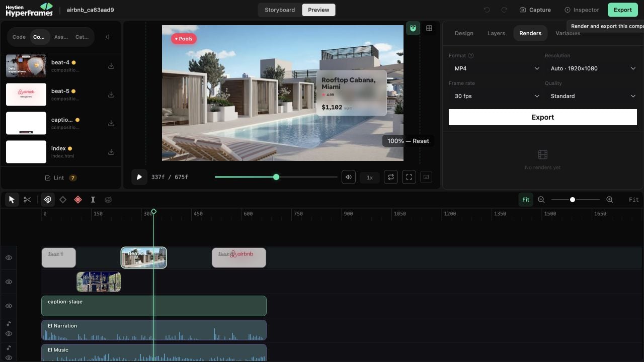Toggle visibility of El Narration track
The height and width of the screenshot is (362, 644).
click(x=9, y=334)
